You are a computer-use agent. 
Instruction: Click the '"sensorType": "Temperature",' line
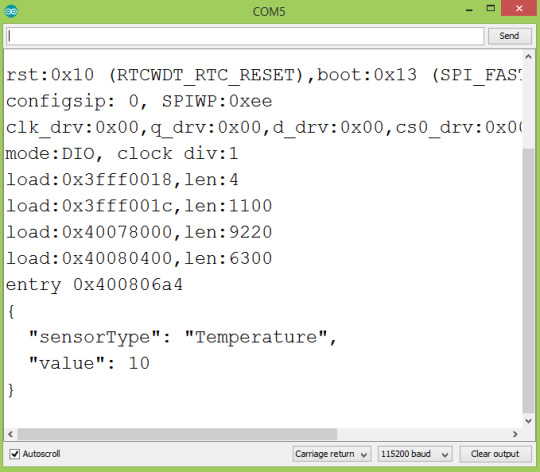click(183, 337)
